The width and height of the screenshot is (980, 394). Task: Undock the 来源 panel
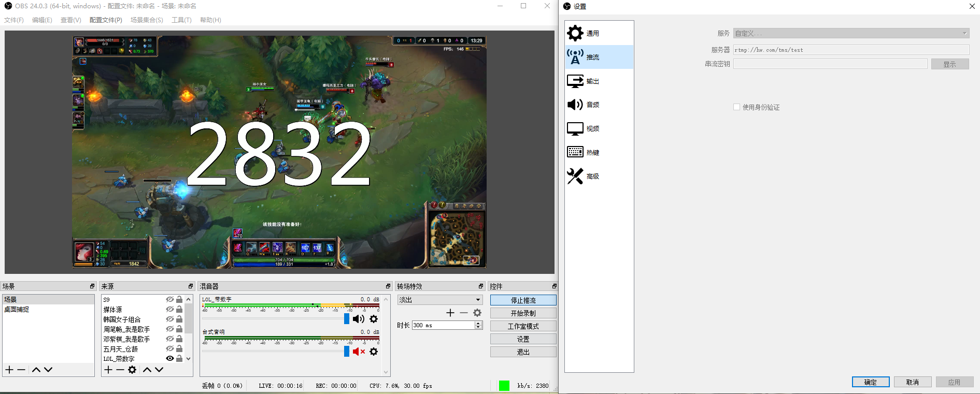[x=191, y=286]
